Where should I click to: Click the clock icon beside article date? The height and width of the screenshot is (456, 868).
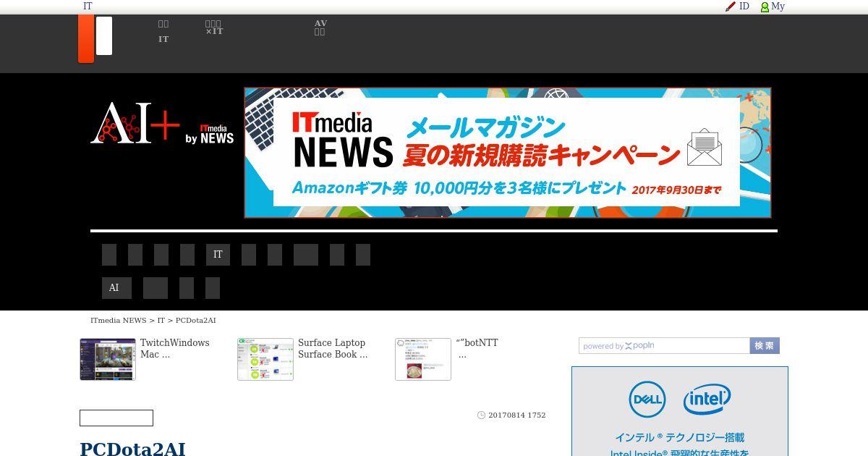481,415
